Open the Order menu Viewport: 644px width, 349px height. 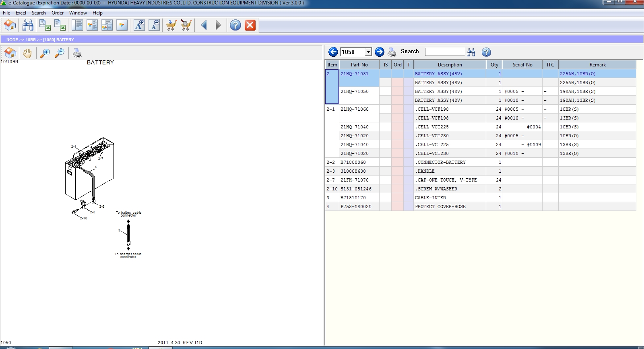pyautogui.click(x=58, y=13)
